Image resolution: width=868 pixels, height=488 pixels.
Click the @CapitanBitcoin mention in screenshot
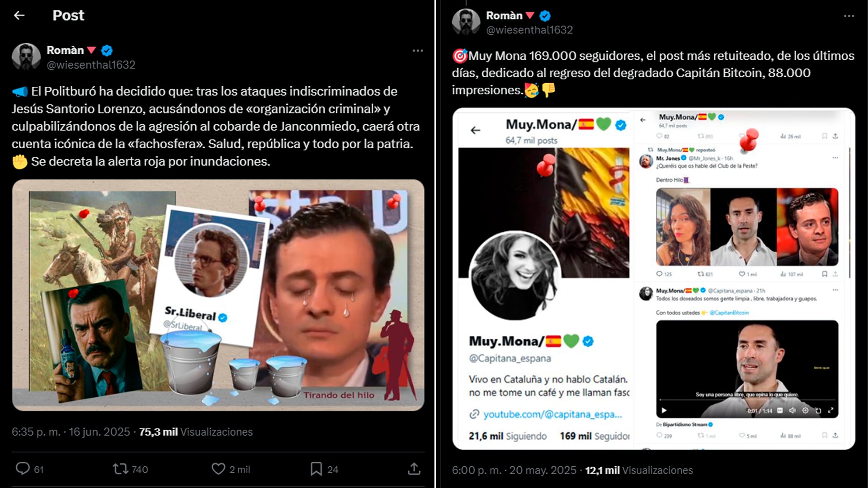(x=729, y=313)
